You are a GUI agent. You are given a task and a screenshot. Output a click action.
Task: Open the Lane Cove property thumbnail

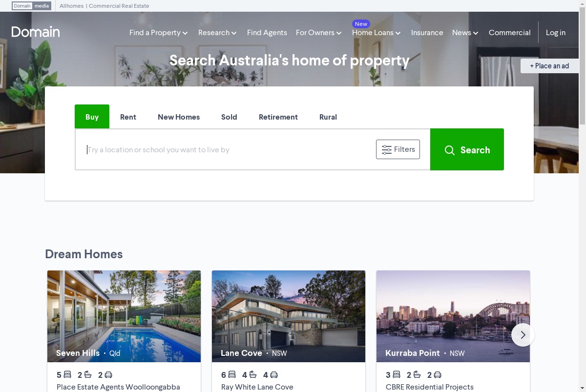289,316
